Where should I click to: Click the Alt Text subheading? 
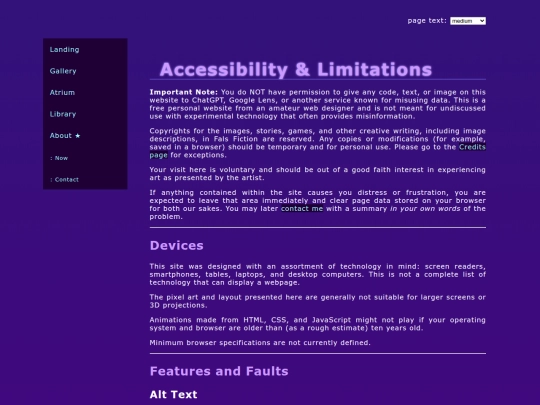(174, 394)
